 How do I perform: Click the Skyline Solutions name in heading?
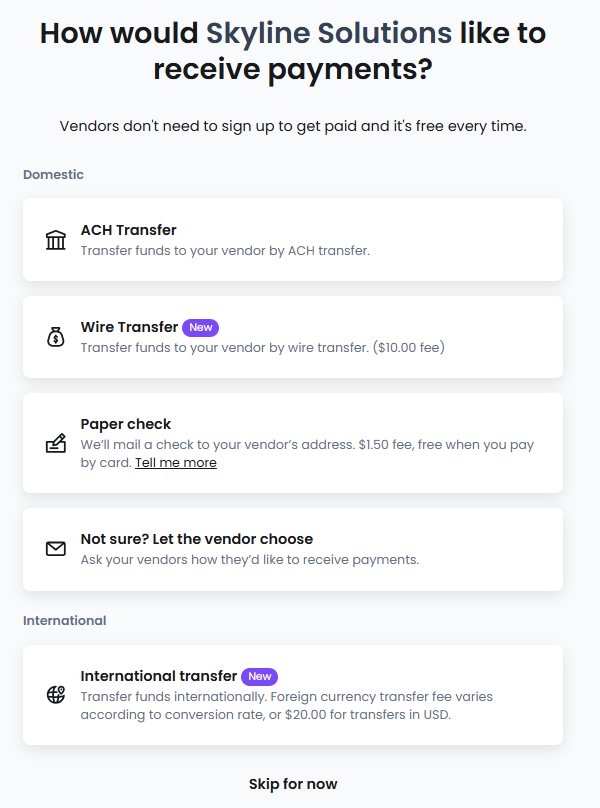click(329, 33)
